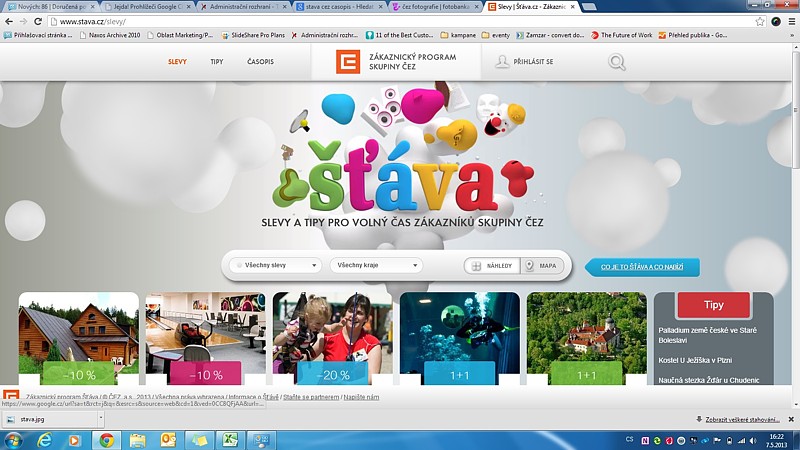Switch to Jejda! Prohlížeči Google tab
800x450 pixels.
[146, 7]
